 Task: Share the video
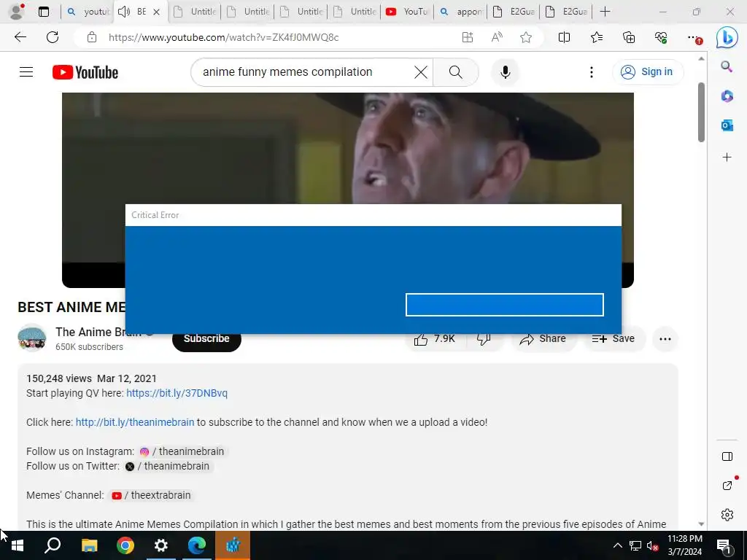pos(543,339)
